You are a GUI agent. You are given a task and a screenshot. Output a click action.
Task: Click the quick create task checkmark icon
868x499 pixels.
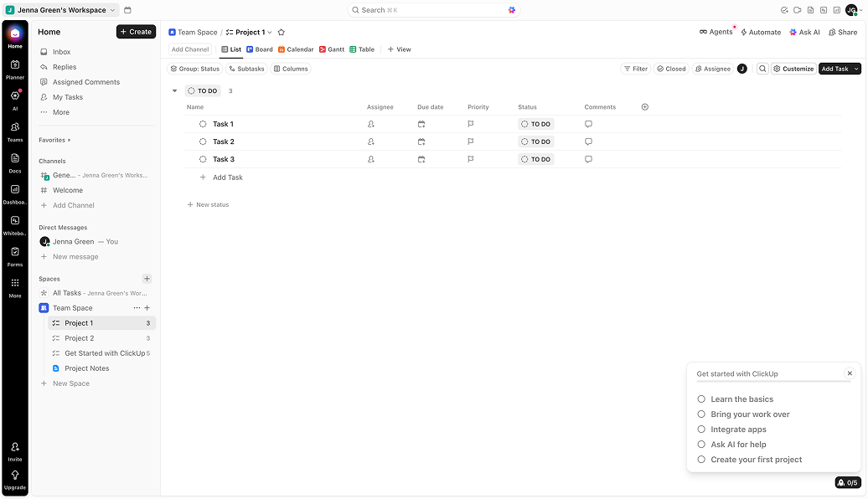(784, 10)
